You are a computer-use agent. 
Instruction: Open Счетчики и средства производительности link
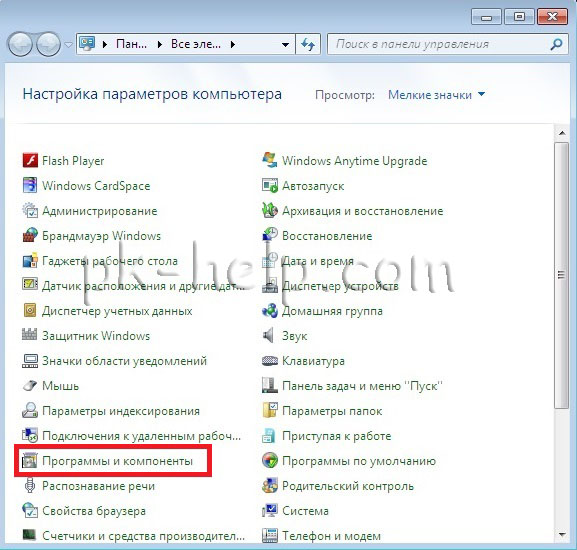(x=144, y=536)
